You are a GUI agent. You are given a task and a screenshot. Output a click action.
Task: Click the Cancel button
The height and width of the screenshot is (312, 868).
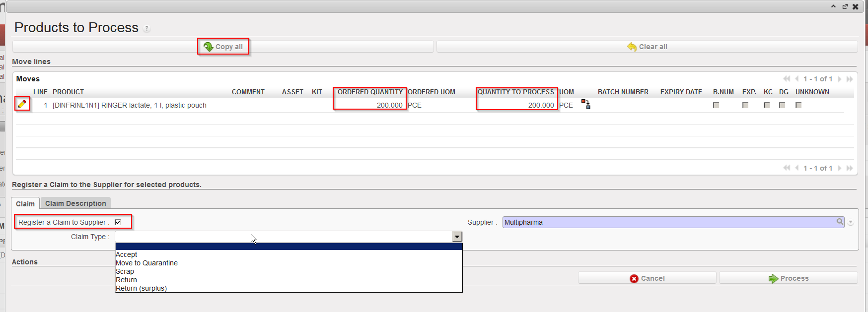(x=647, y=278)
